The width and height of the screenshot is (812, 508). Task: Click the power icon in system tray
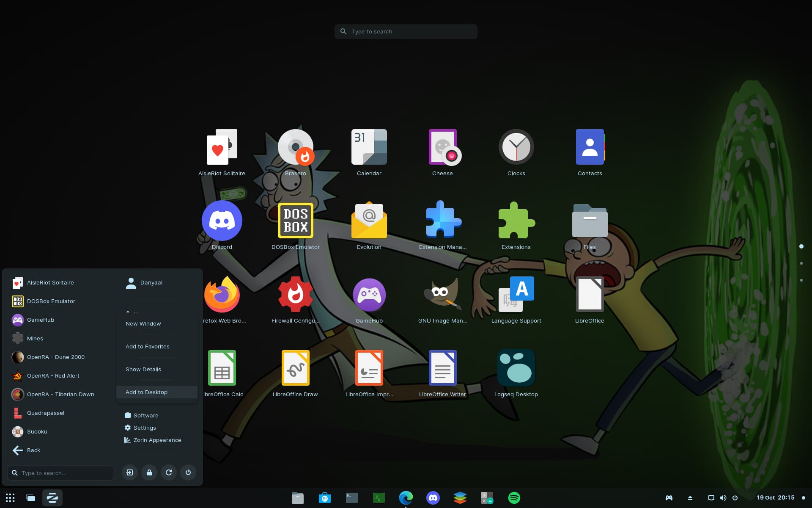coord(735,498)
